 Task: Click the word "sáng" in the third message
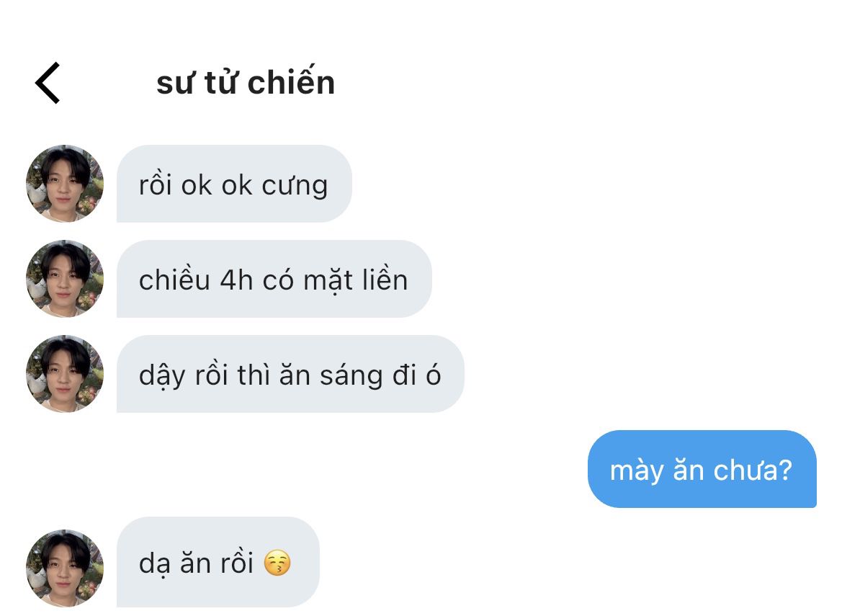click(x=351, y=375)
